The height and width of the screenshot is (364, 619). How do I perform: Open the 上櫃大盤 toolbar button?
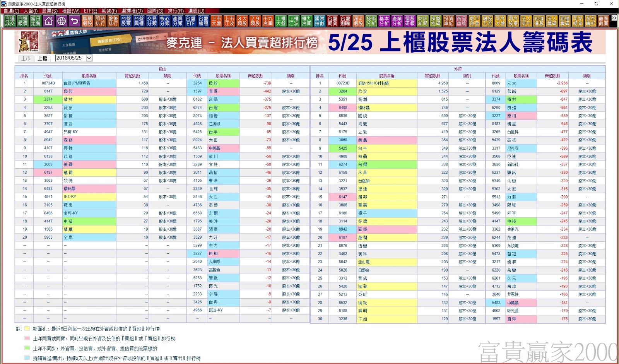tap(281, 21)
